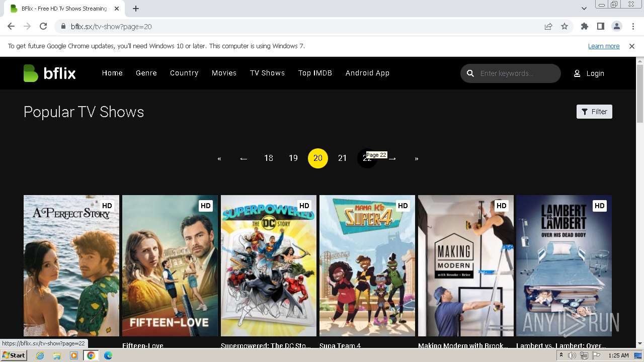
Task: Click the browser forward arrow
Action: [27, 27]
